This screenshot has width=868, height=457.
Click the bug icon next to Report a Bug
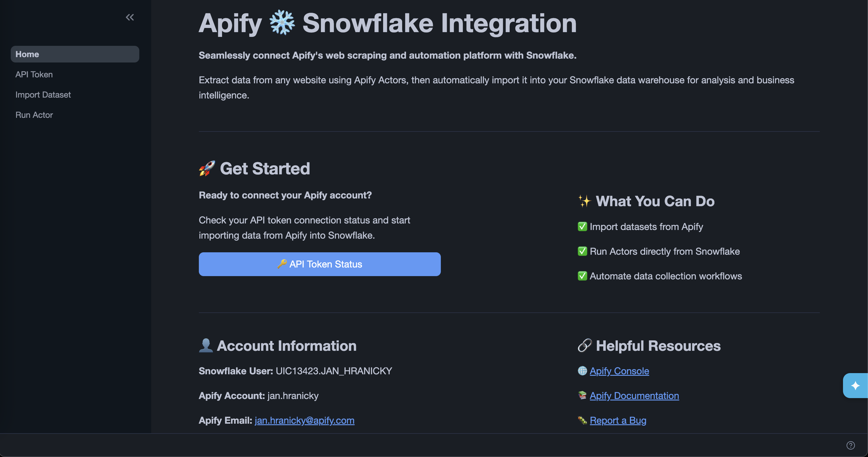coord(582,420)
